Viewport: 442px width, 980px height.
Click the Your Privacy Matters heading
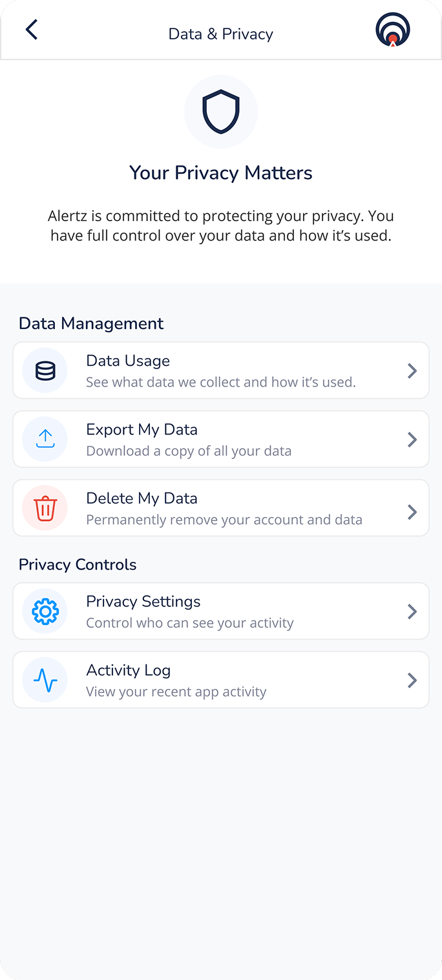pyautogui.click(x=221, y=173)
